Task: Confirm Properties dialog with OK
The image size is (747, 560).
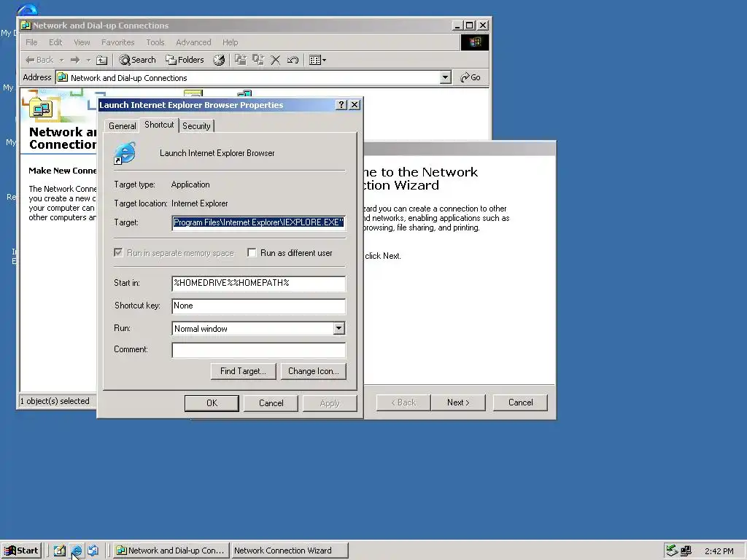Action: click(x=212, y=402)
